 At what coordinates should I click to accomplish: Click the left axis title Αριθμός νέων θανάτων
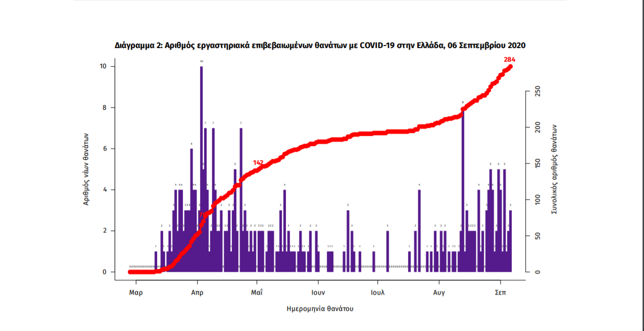[x=87, y=169]
